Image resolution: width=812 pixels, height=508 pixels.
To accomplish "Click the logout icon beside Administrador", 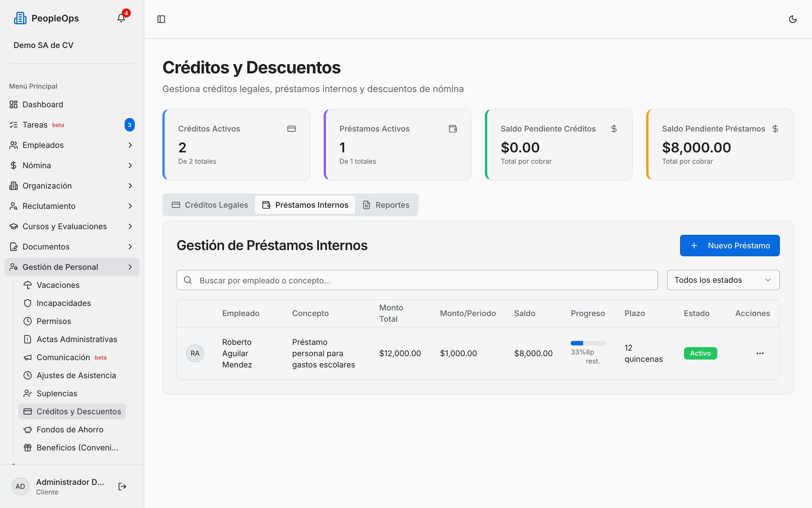I will point(122,487).
